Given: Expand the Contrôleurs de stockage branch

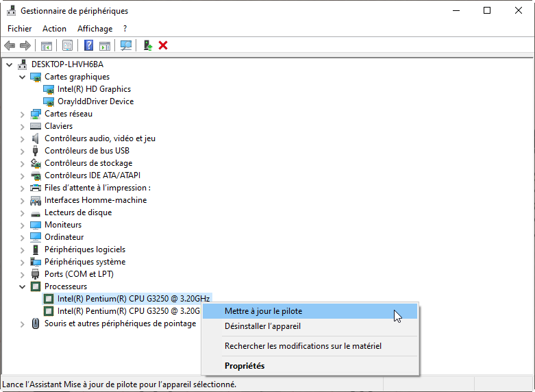Looking at the screenshot, I should click(22, 163).
